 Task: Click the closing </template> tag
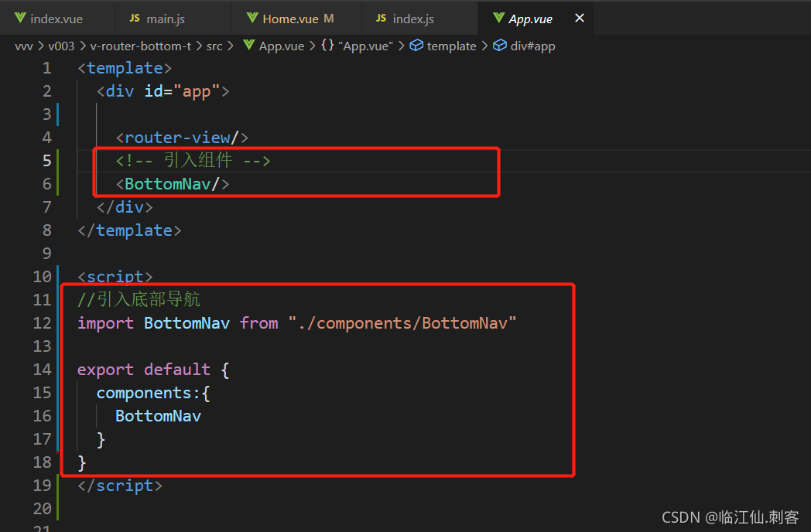[129, 230]
